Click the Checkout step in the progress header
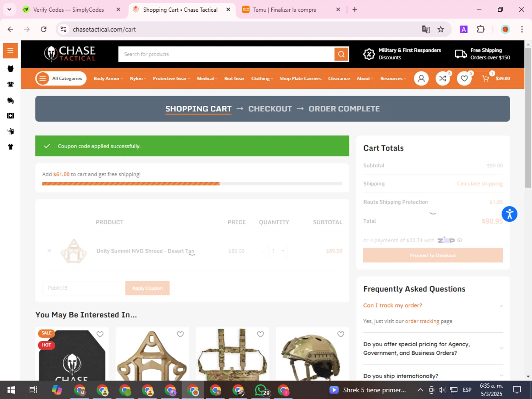This screenshot has height=399, width=532. pyautogui.click(x=270, y=109)
